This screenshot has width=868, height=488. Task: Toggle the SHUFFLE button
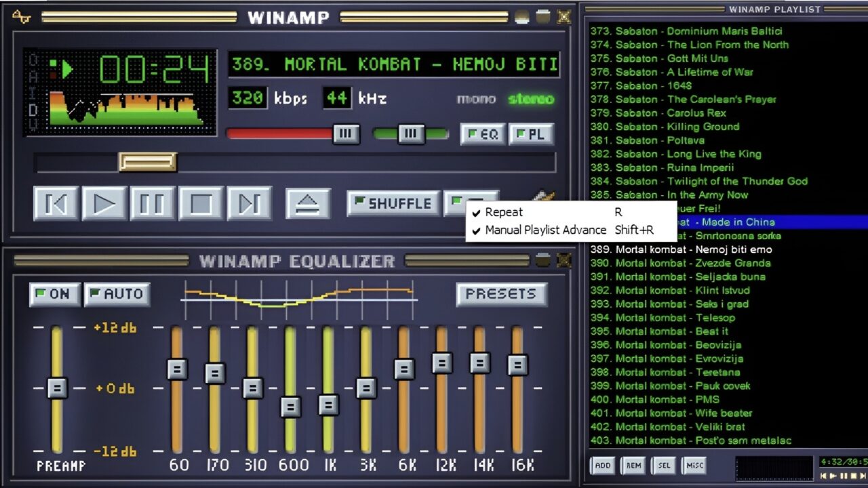pos(393,203)
